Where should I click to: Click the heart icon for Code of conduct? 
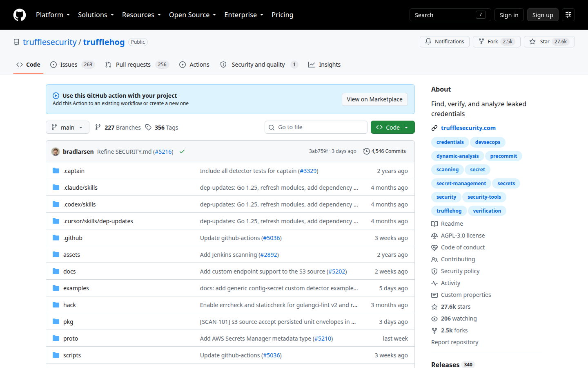(434, 247)
